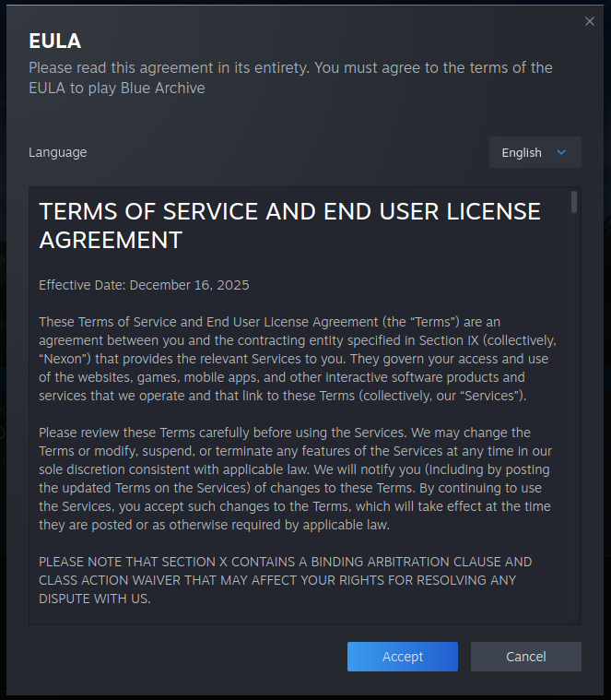Click the Terms of Service heading
The height and width of the screenshot is (700, 611).
(x=289, y=225)
